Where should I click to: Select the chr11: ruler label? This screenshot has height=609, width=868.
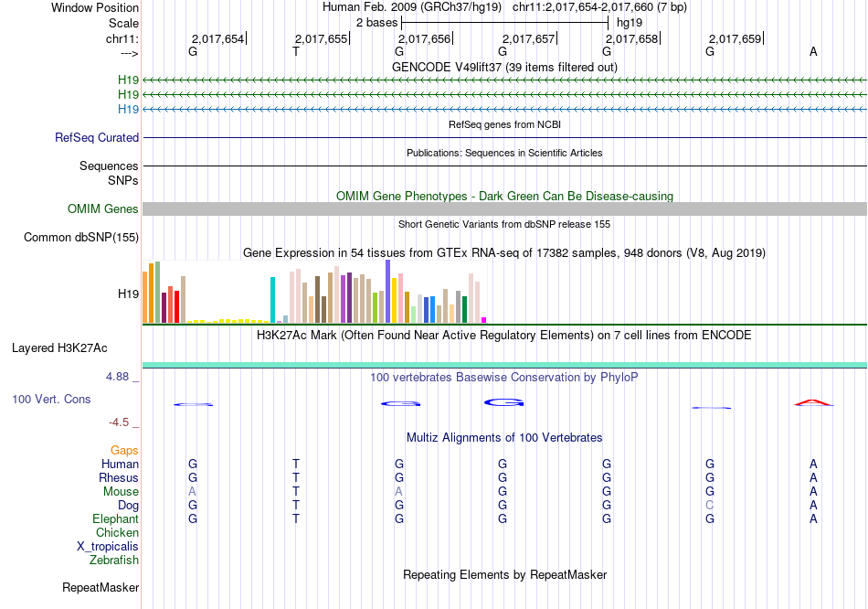(122, 38)
